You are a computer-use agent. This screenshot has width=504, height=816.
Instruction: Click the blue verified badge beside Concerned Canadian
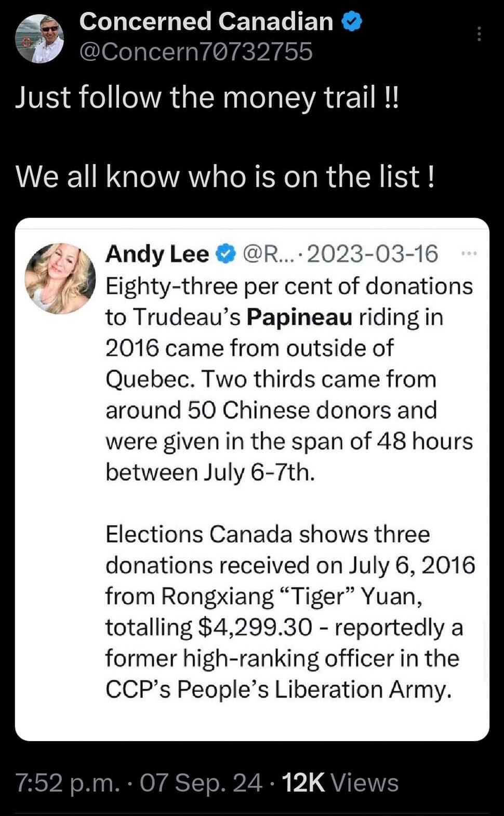pyautogui.click(x=352, y=22)
